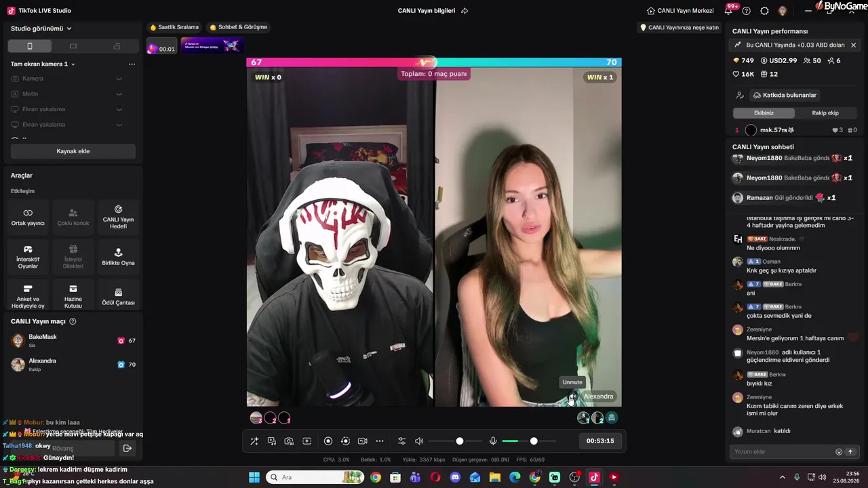The width and height of the screenshot is (868, 488).
Task: Adjust the speaker volume slider handle
Action: [460, 441]
